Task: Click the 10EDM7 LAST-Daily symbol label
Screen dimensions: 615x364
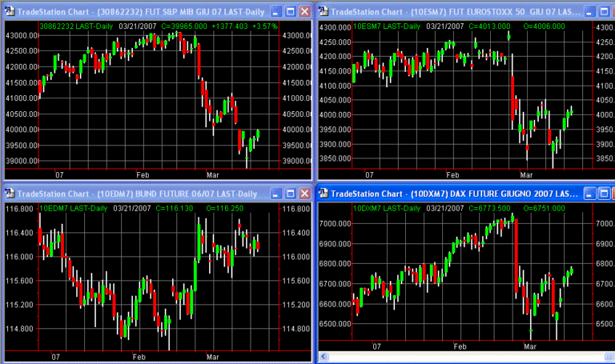Action: tap(73, 208)
